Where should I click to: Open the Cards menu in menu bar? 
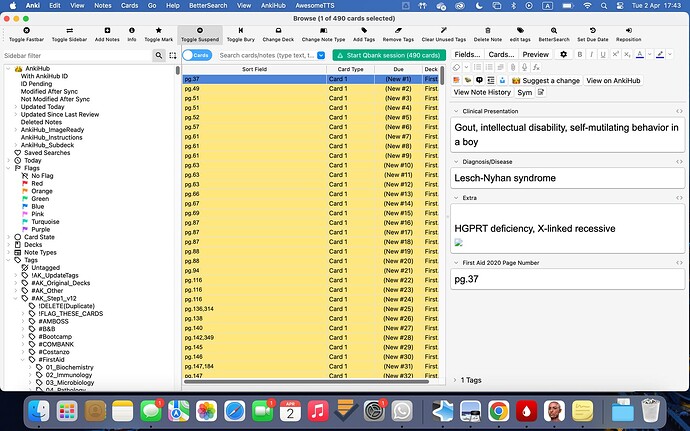[x=129, y=6]
